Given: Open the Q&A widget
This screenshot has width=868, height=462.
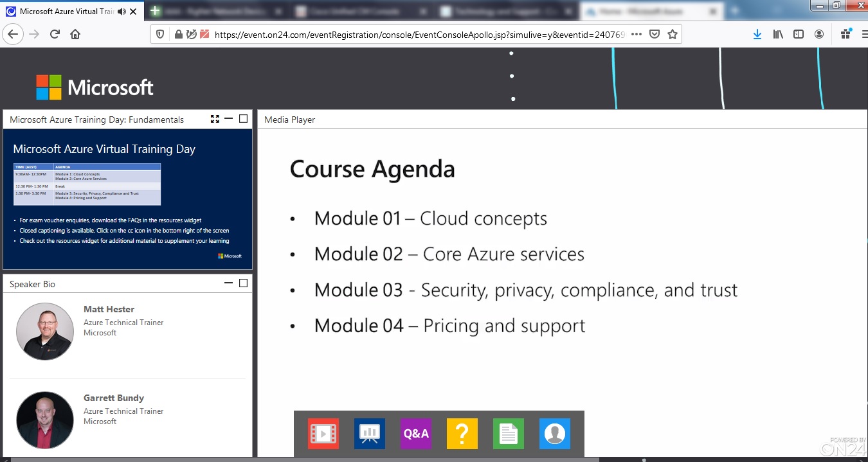Looking at the screenshot, I should (415, 434).
